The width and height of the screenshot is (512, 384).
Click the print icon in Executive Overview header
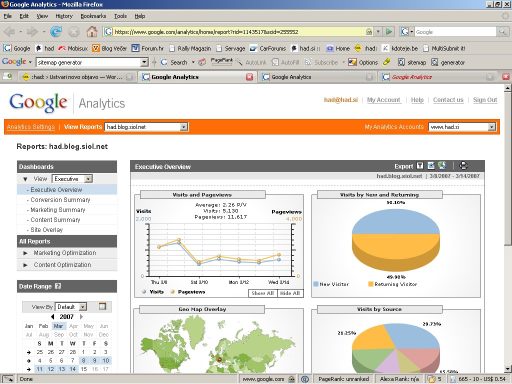(463, 166)
